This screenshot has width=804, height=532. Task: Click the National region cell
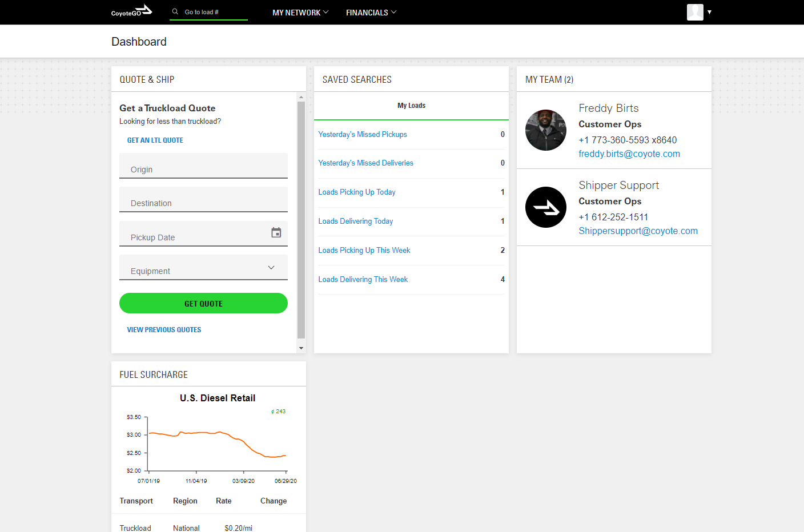click(x=186, y=529)
